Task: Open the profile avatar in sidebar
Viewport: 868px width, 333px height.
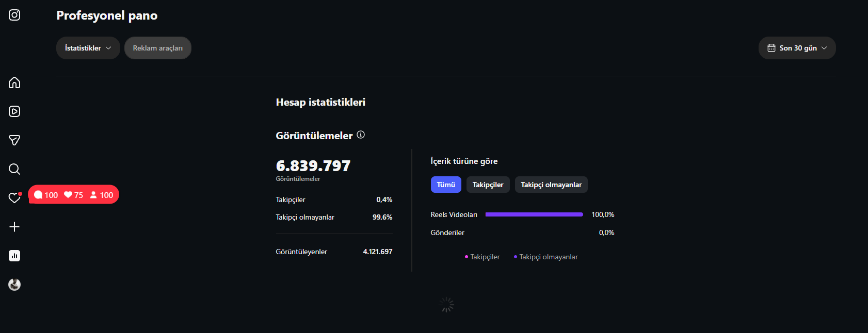Action: 14,285
